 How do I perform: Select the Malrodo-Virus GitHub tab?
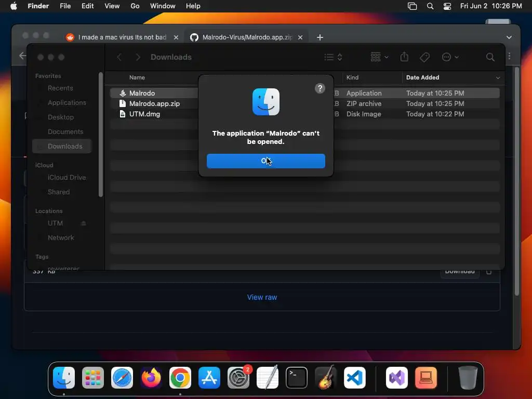(x=247, y=37)
